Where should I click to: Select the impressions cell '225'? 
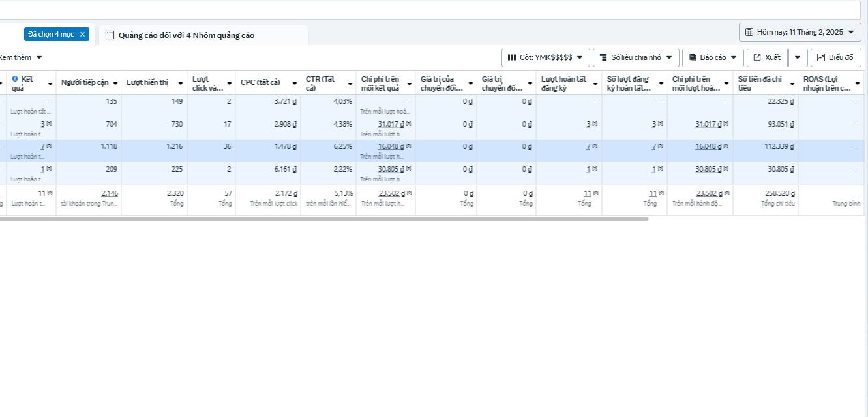(177, 169)
